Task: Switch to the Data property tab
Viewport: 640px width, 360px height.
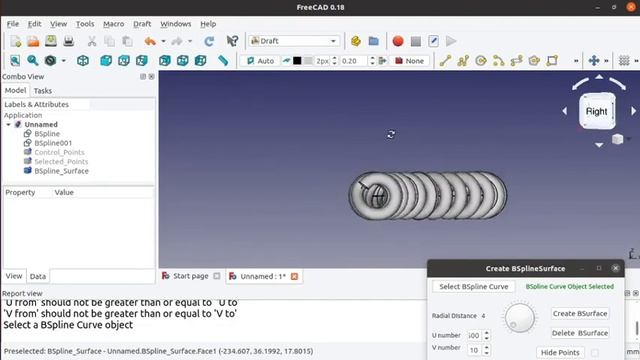Action: 38,276
